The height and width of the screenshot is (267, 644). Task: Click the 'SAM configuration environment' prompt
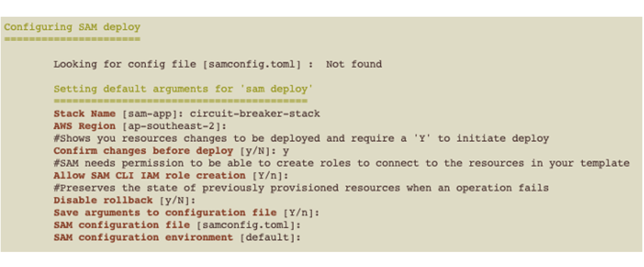(x=143, y=238)
